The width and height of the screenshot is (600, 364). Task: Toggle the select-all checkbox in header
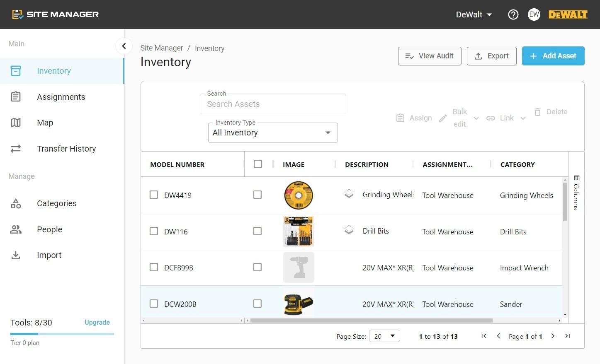pyautogui.click(x=258, y=164)
